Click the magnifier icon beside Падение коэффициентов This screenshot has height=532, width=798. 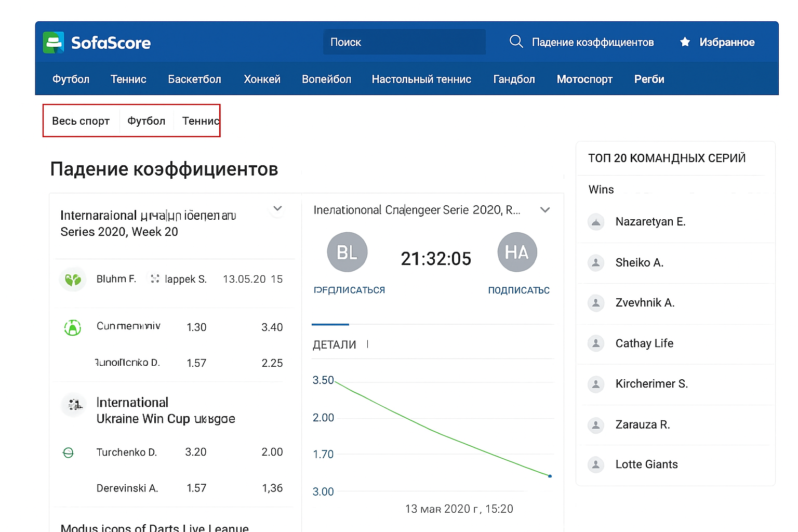pyautogui.click(x=516, y=42)
